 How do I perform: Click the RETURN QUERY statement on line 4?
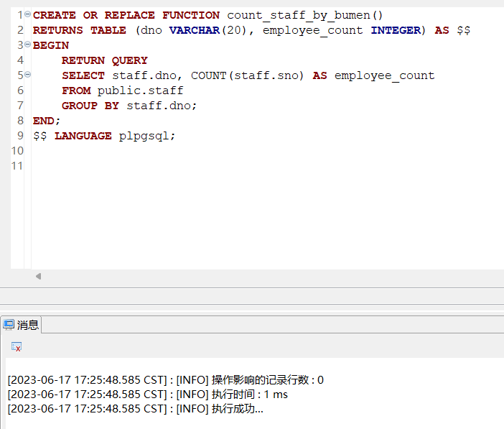point(105,60)
